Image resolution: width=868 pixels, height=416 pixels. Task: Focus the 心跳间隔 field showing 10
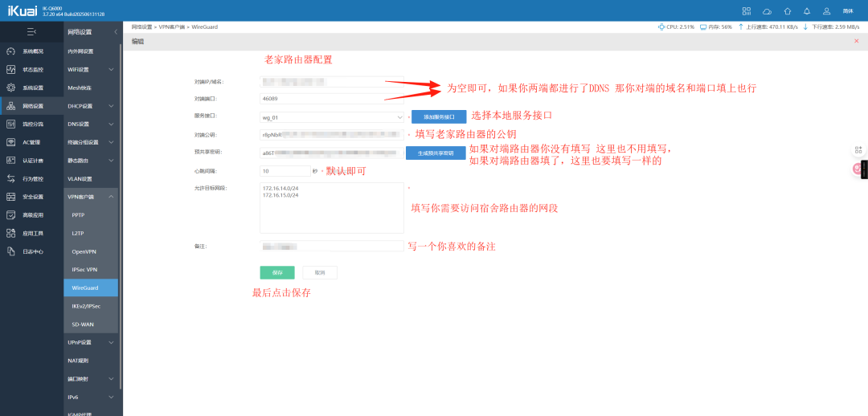[285, 171]
